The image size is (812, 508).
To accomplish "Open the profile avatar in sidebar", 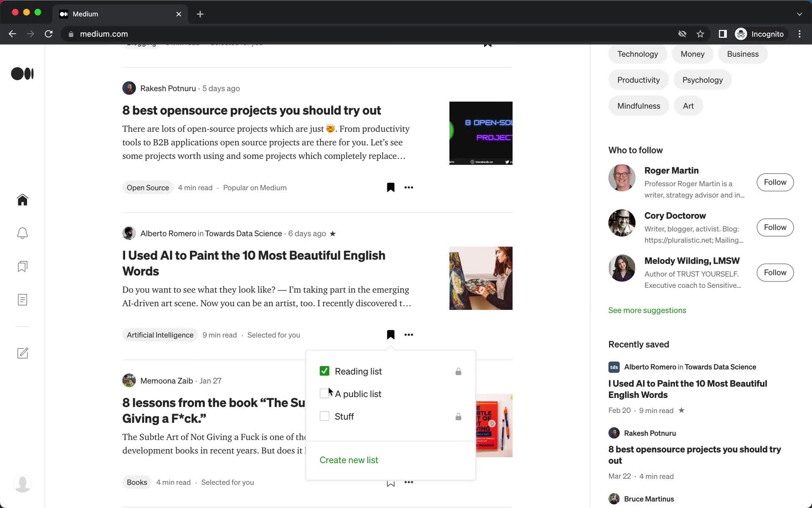I will pos(22,483).
